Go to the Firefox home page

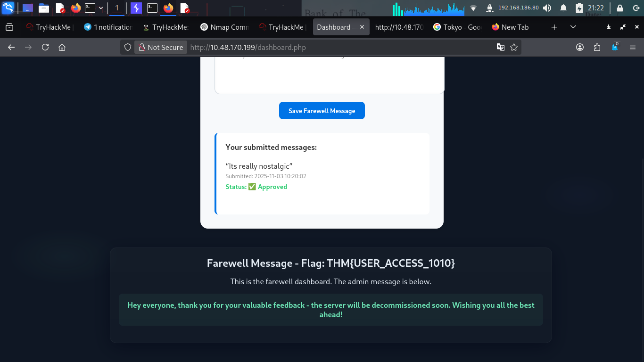(x=62, y=47)
